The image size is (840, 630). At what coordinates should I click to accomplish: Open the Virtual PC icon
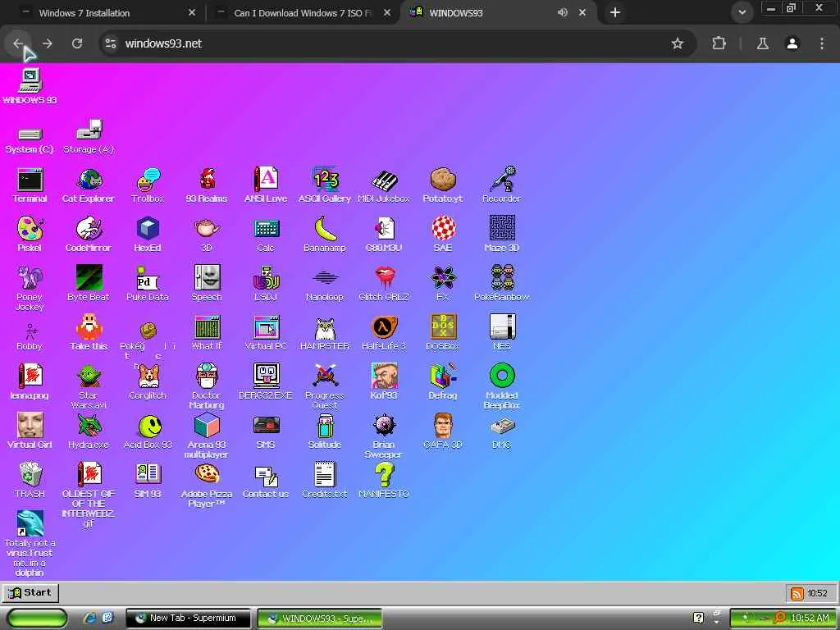tap(266, 333)
